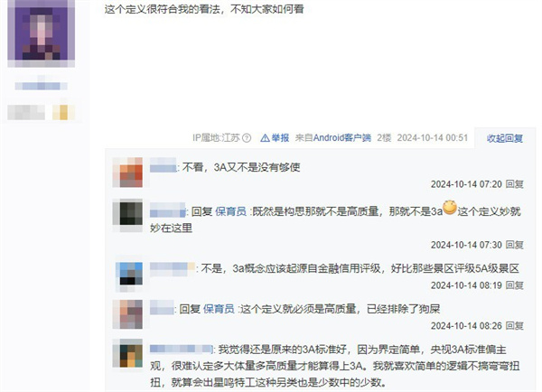Open the Android客户端 link
This screenshot has width=542, height=392.
click(341, 138)
